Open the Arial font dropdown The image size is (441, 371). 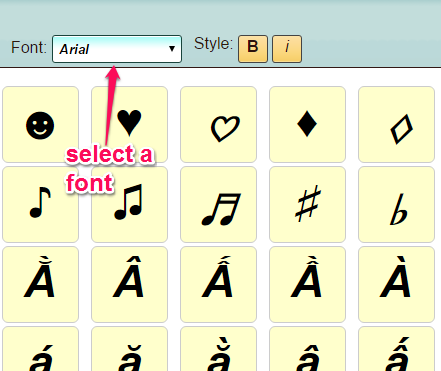coord(117,49)
